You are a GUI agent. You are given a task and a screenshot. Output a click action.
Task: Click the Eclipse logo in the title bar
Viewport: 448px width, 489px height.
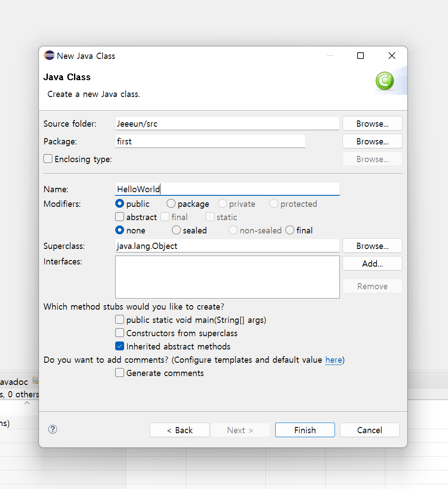[x=49, y=55]
